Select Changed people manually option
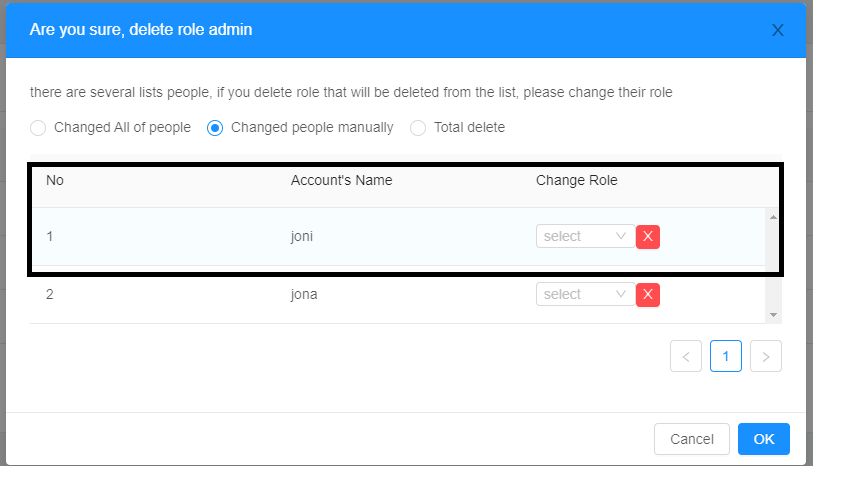 (215, 128)
